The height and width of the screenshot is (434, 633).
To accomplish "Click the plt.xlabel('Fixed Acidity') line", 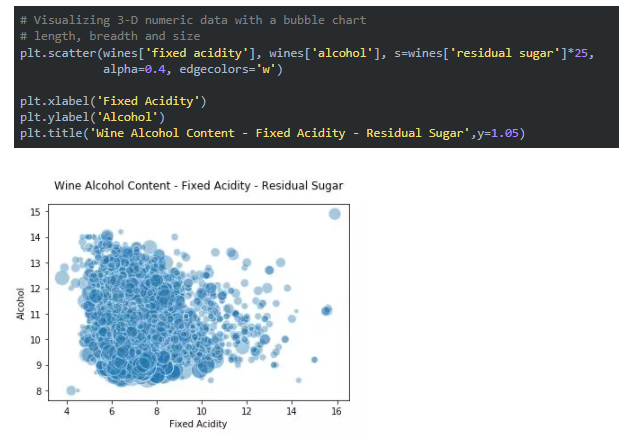I will coord(113,101).
